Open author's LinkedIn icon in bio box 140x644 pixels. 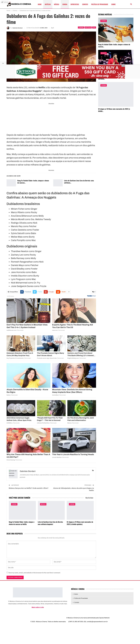pos(93,470)
